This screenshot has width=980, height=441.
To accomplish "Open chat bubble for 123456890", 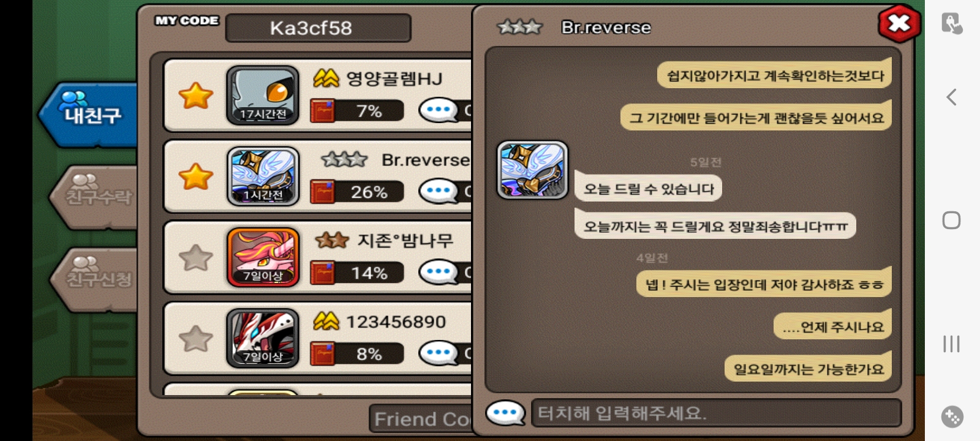I will 439,353.
